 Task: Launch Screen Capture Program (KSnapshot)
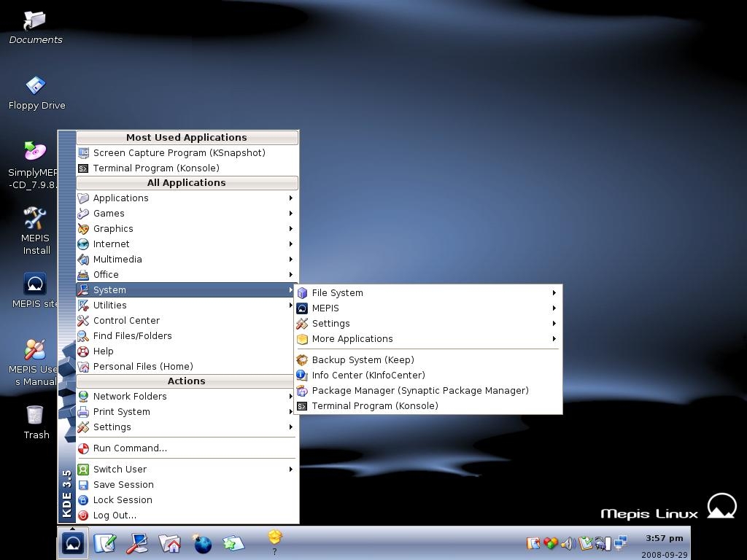[187, 153]
